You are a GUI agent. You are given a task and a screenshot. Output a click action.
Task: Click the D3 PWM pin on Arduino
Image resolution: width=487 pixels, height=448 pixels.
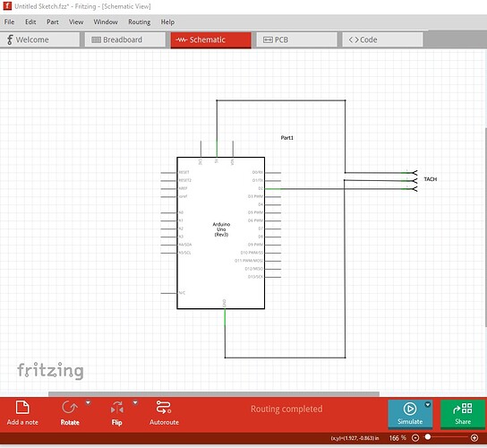pos(273,197)
